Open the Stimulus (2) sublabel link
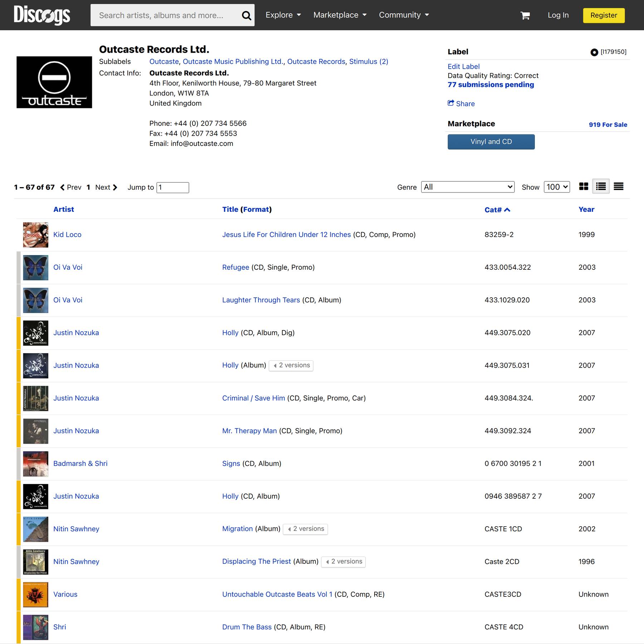The height and width of the screenshot is (644, 644). [x=369, y=62]
